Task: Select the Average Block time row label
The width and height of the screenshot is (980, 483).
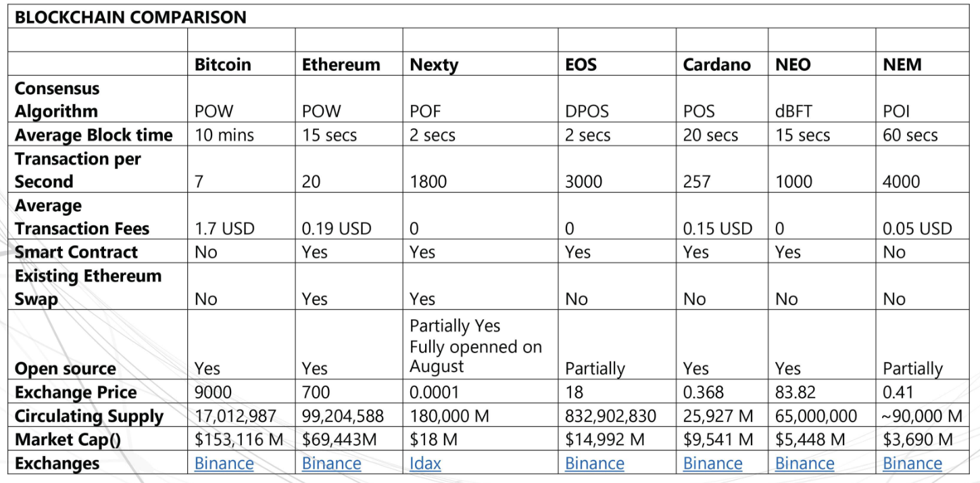Action: (x=93, y=135)
